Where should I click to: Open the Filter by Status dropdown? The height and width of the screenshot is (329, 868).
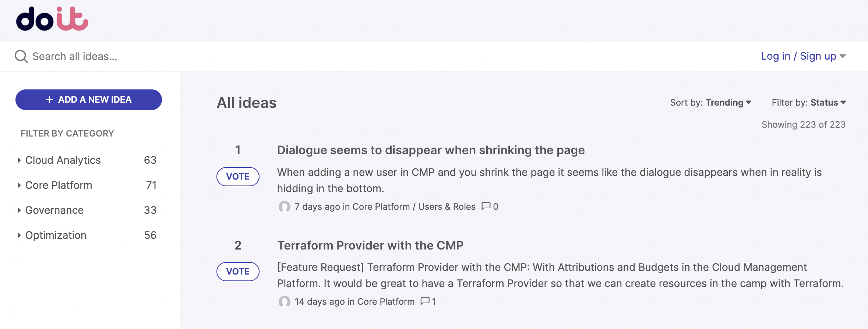pos(809,103)
